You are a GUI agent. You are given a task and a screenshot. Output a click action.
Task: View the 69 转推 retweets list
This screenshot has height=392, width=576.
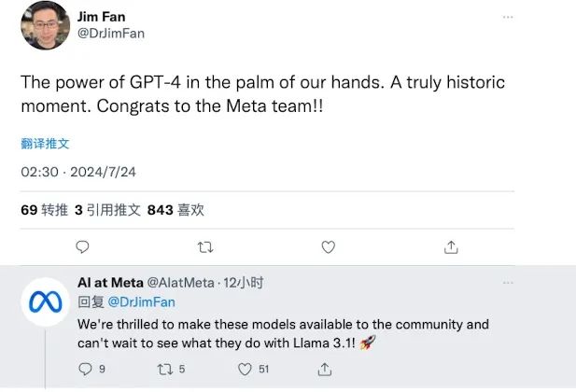[44, 210]
